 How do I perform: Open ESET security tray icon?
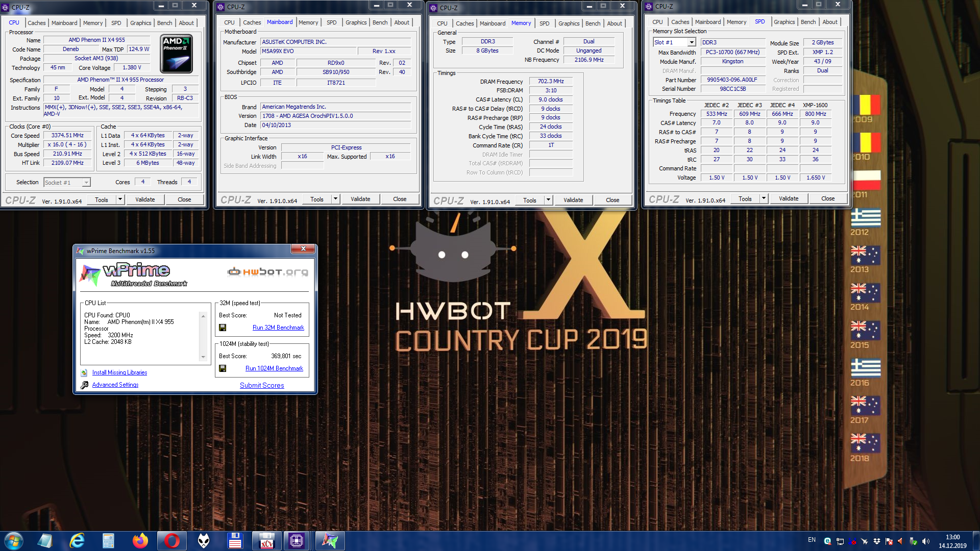(x=827, y=541)
